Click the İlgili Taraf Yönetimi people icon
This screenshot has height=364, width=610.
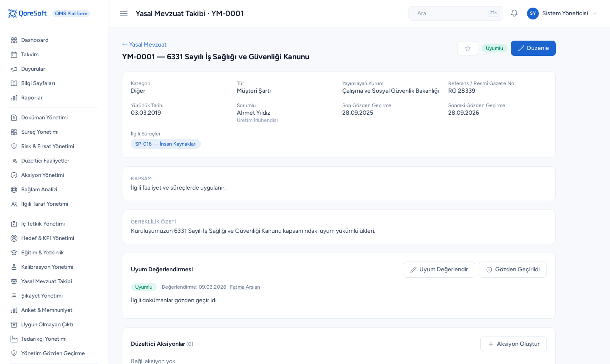tap(14, 204)
